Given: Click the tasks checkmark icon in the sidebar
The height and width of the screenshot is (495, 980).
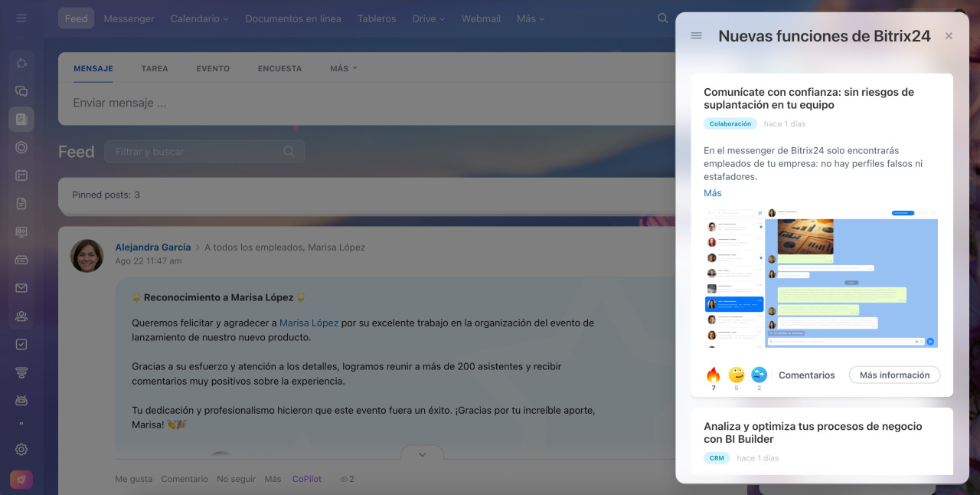Looking at the screenshot, I should pyautogui.click(x=21, y=345).
